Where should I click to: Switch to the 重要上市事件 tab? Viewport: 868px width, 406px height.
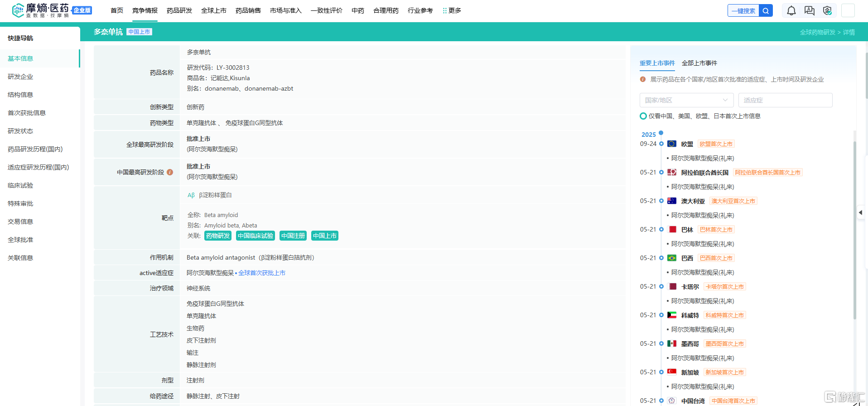click(x=657, y=63)
